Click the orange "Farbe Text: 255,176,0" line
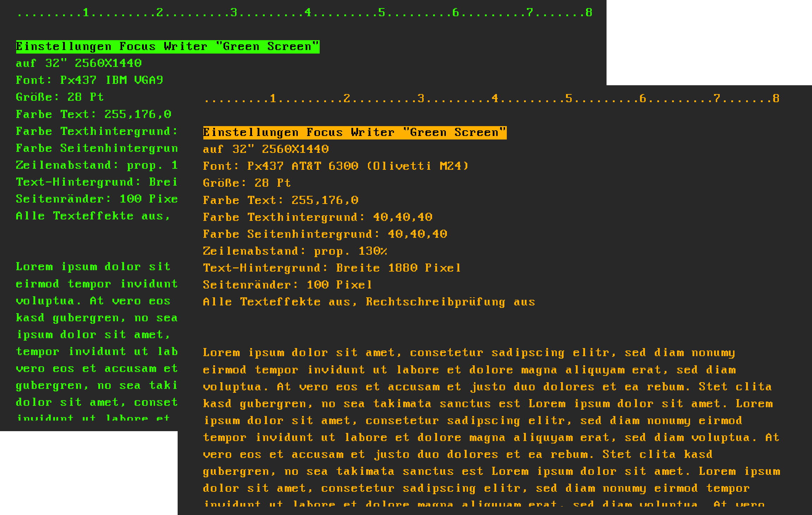Image resolution: width=812 pixels, height=515 pixels. [281, 200]
